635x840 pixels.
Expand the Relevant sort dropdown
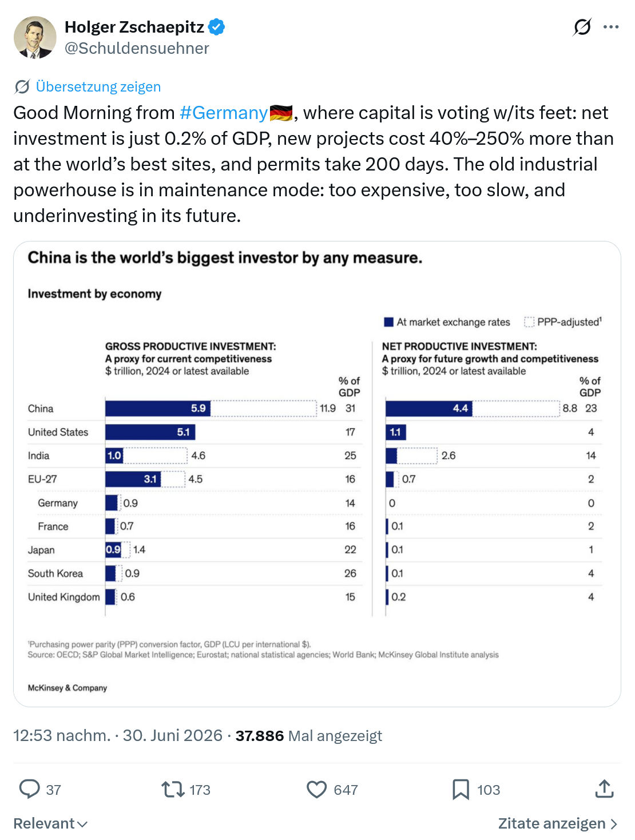50,823
